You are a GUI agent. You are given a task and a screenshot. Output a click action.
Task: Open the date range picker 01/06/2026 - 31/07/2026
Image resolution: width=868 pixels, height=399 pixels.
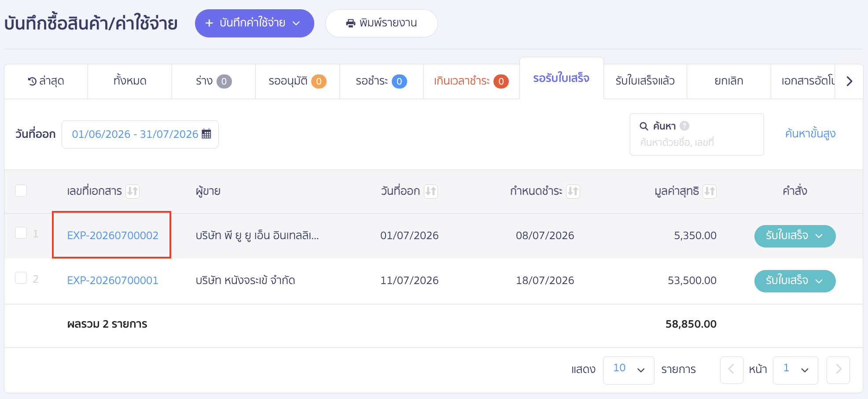140,134
